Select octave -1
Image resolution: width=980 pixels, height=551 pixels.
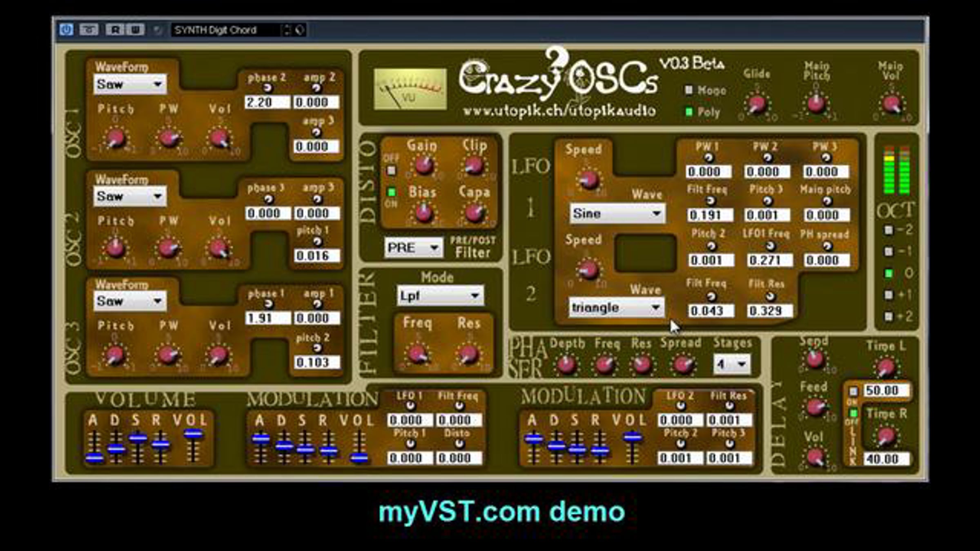click(x=889, y=251)
